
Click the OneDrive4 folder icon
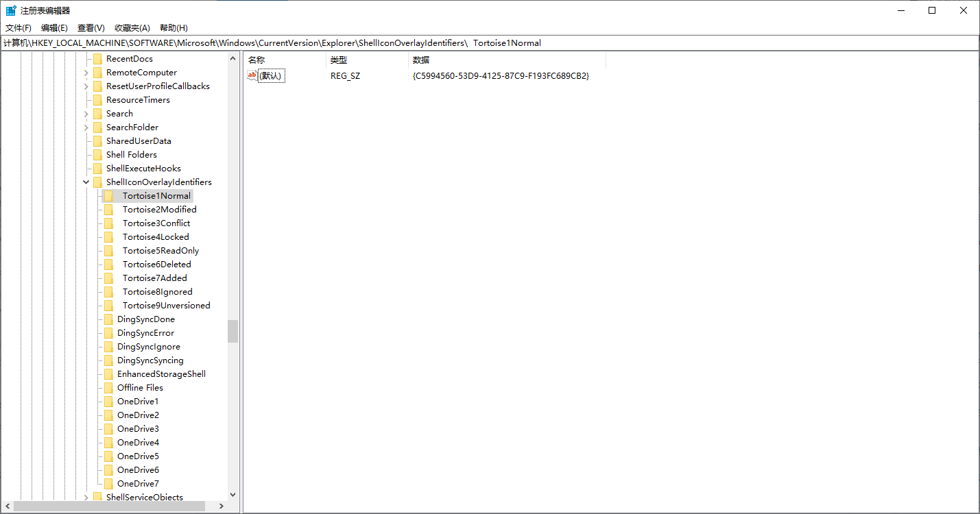pos(108,443)
